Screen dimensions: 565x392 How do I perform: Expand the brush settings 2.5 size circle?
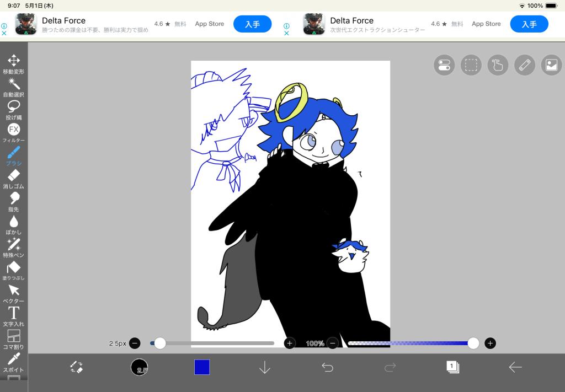(x=139, y=367)
